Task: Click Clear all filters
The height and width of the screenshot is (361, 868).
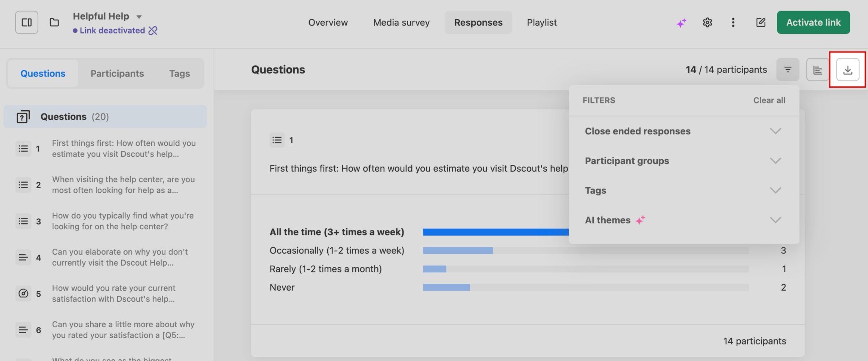Action: pos(769,100)
